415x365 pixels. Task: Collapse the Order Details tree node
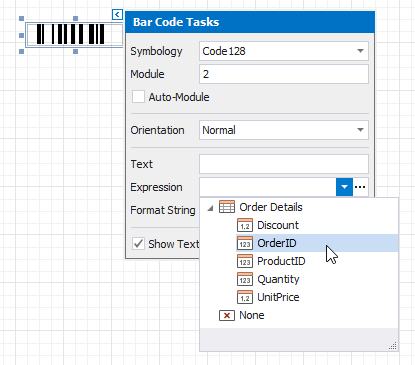tap(210, 208)
